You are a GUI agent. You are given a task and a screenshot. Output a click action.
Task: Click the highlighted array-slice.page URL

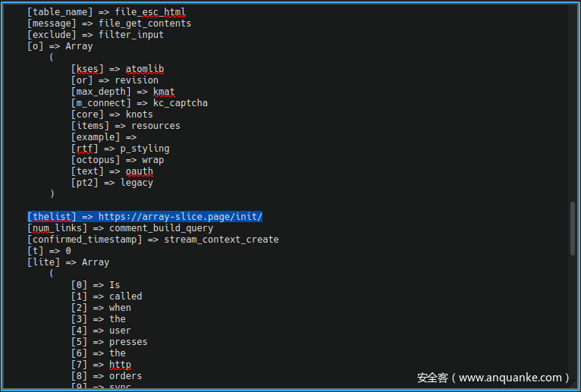pos(180,217)
